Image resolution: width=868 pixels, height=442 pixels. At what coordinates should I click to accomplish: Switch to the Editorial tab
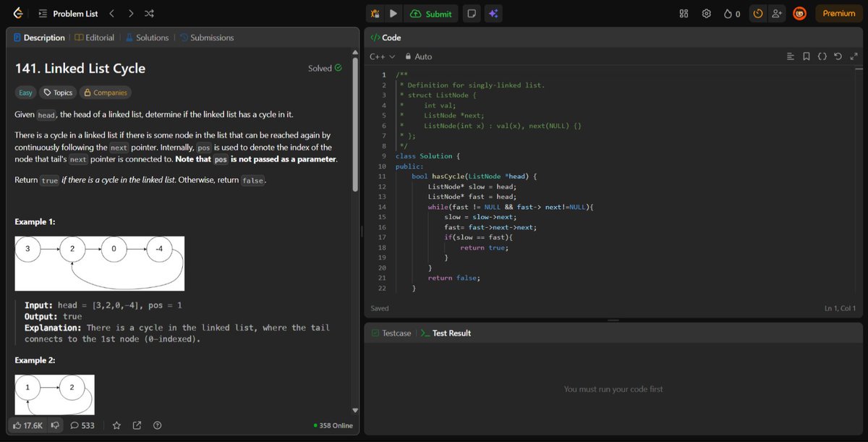[94, 38]
